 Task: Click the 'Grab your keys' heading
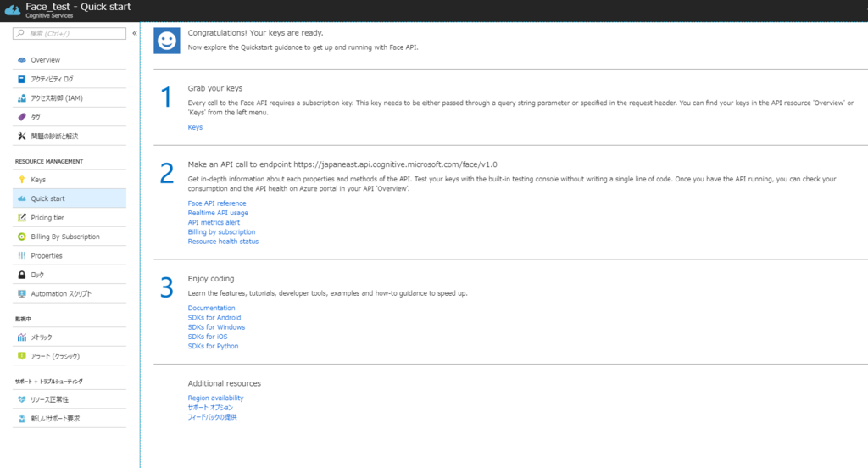[x=214, y=88]
